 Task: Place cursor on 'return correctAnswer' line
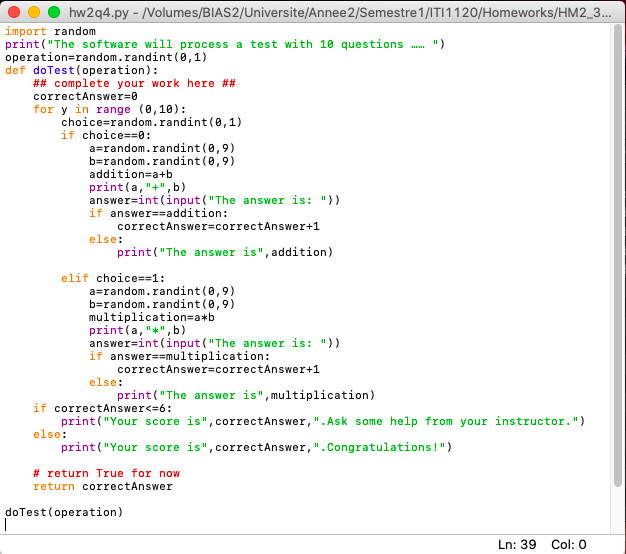pos(102,486)
